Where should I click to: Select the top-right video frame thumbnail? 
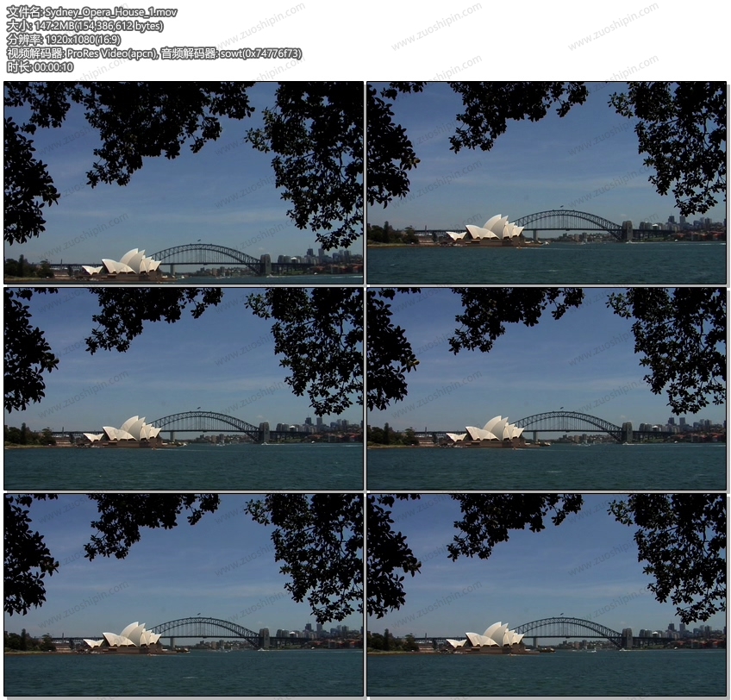[x=546, y=183]
